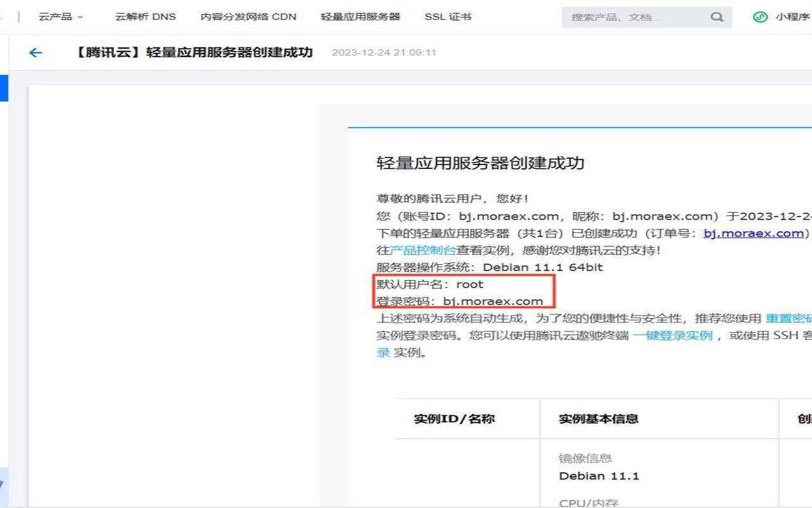Open the bj.moraex.com order number link
812x508 pixels.
click(x=754, y=233)
